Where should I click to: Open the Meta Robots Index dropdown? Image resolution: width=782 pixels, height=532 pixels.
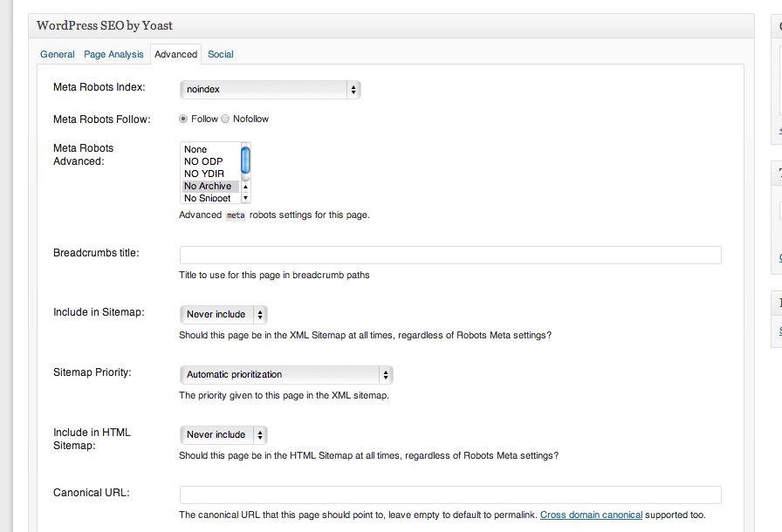(270, 89)
